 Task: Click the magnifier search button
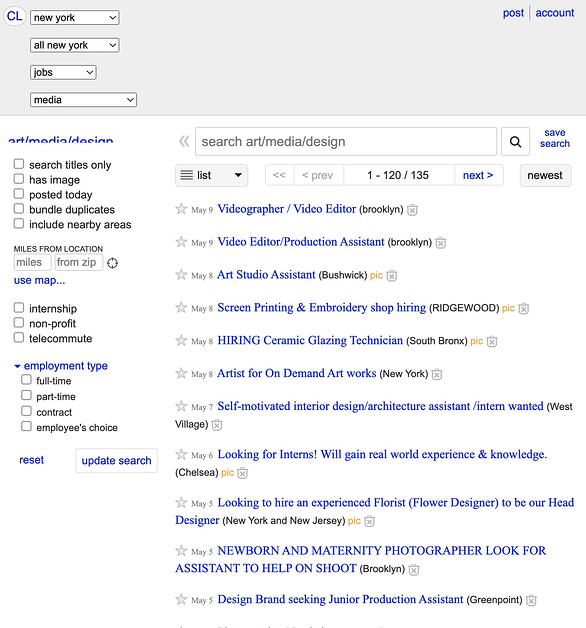[x=516, y=141]
